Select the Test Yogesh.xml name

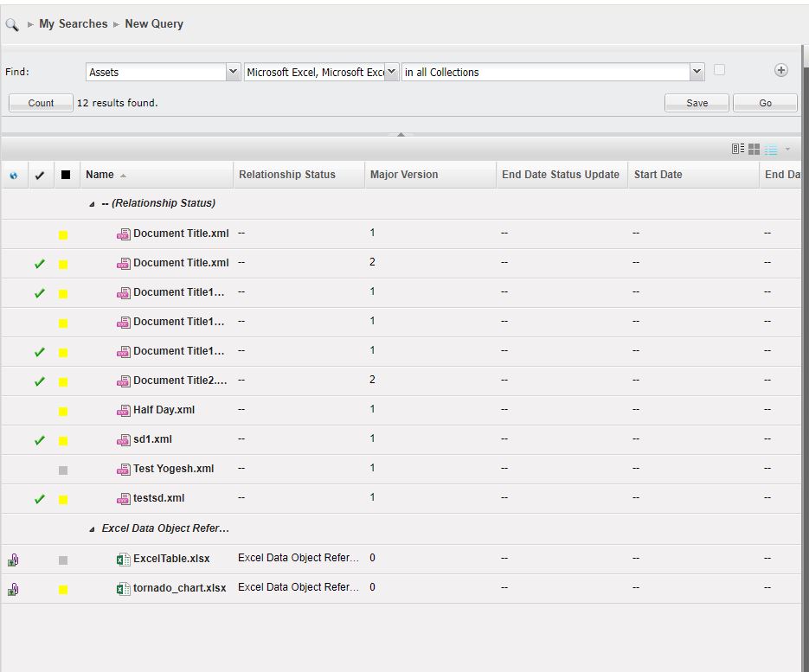173,468
